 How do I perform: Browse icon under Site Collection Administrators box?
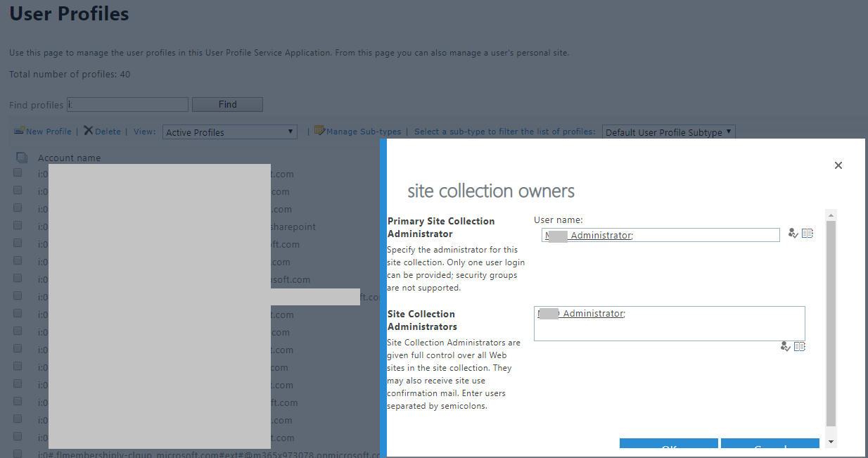[x=800, y=346]
